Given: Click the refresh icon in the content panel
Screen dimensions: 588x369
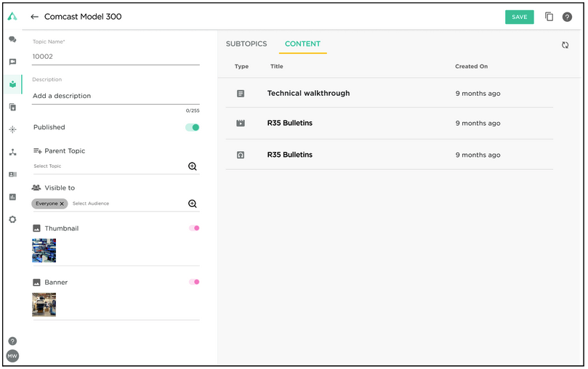Looking at the screenshot, I should coord(565,45).
